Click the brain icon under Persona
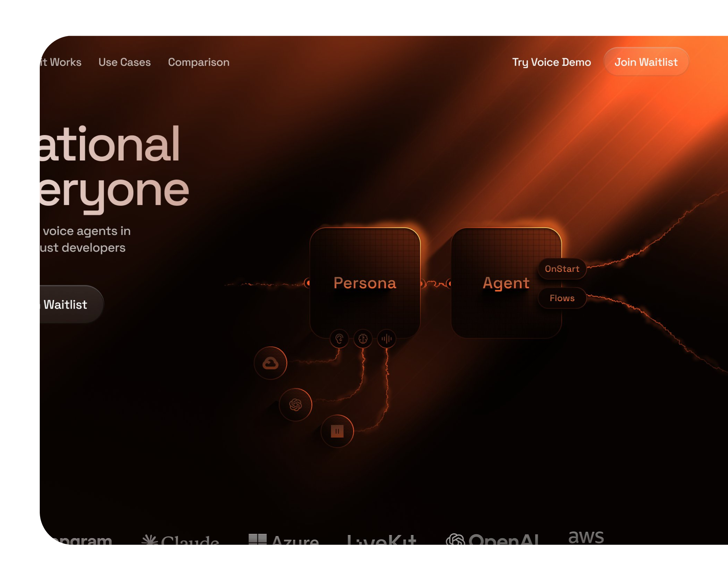Screen dimensions: 728x583 click(363, 339)
